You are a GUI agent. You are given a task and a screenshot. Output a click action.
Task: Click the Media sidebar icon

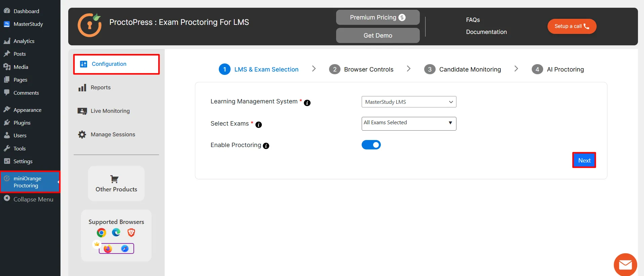(7, 67)
